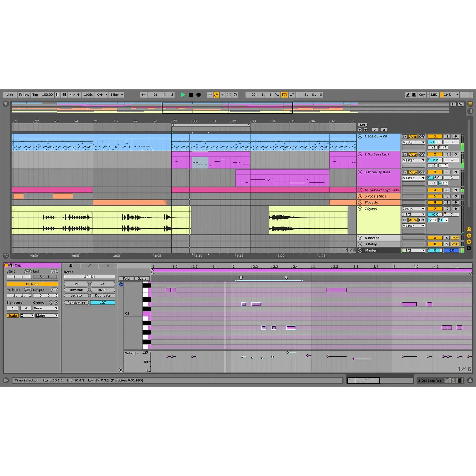Unfold the 4 Crossover Syn Bass track
This screenshot has height=476, width=476.
[360, 190]
